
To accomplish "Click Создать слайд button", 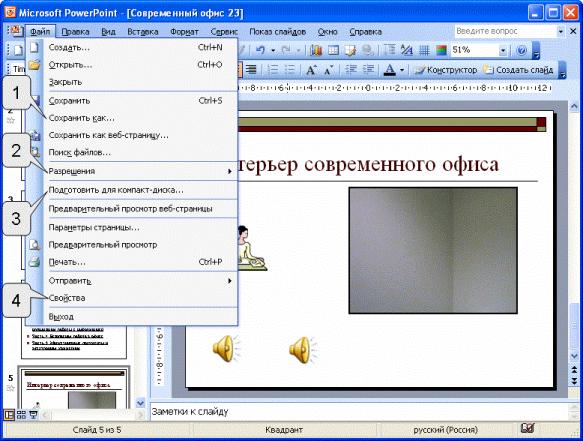I will (519, 70).
